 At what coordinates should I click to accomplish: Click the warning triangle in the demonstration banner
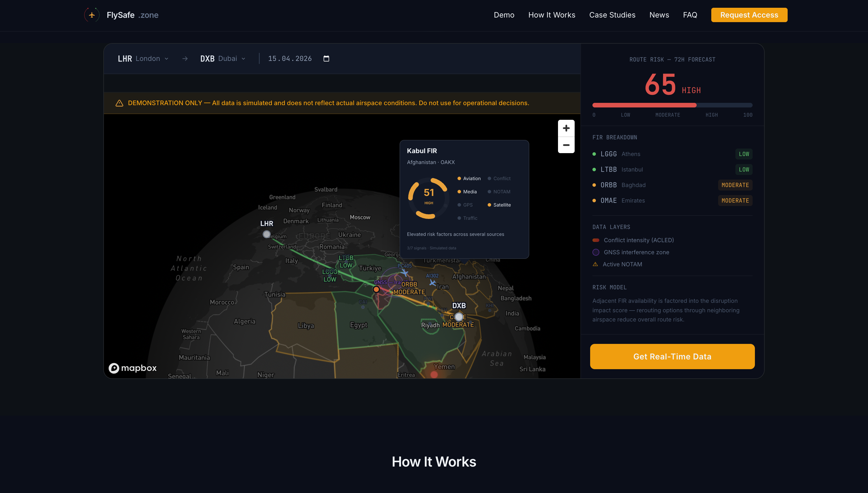point(119,103)
